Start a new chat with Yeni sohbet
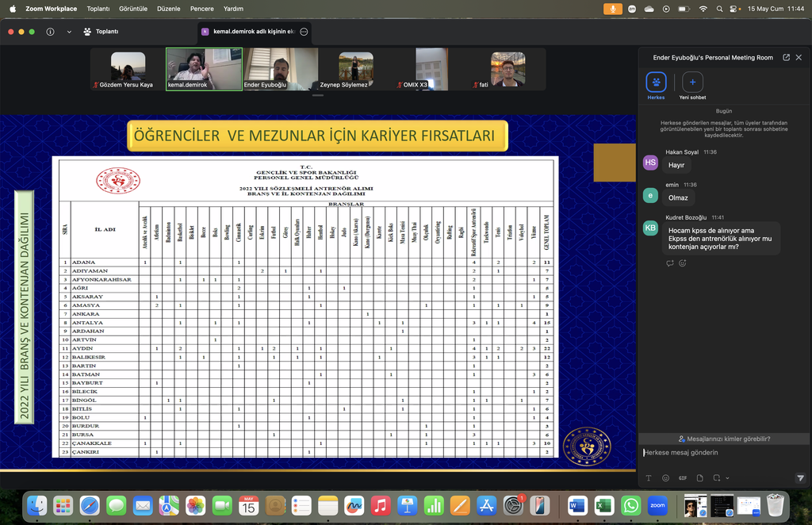 [x=692, y=86]
